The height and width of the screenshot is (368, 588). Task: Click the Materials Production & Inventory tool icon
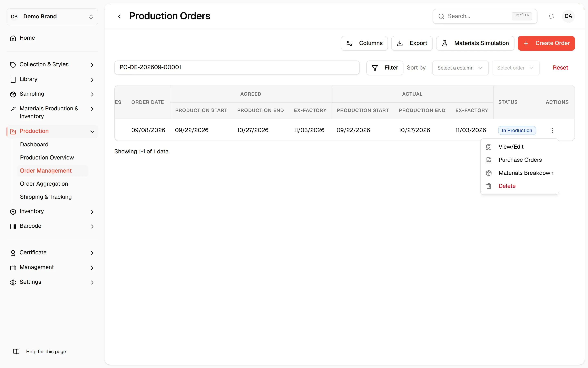pyautogui.click(x=13, y=109)
